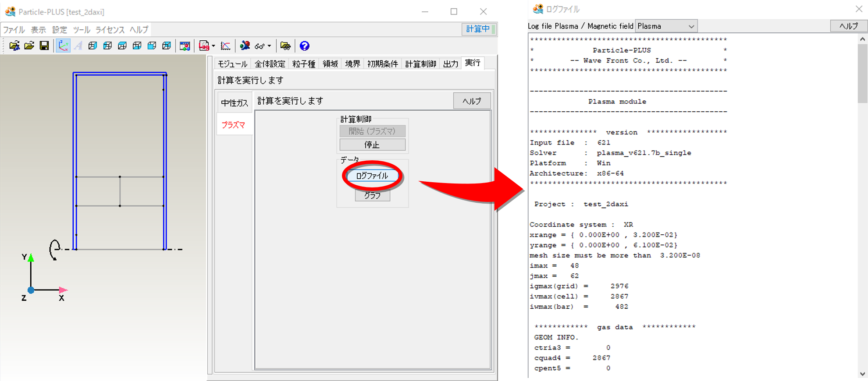Open the ツール menu
This screenshot has width=868, height=381.
tap(82, 30)
